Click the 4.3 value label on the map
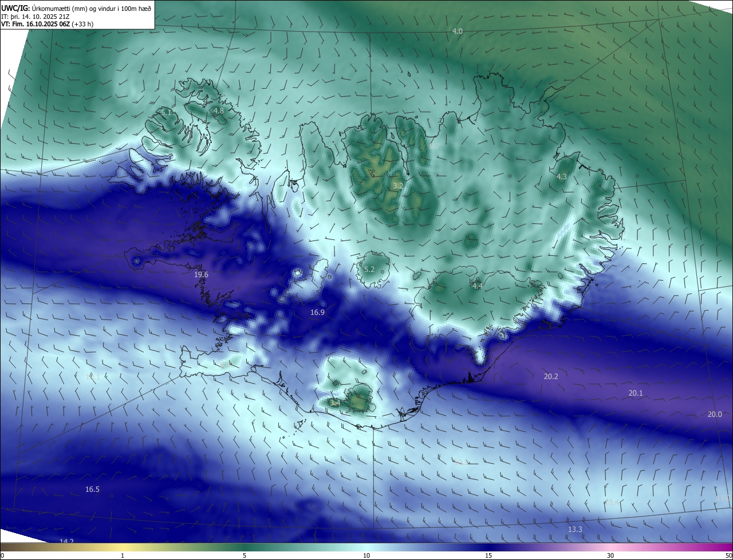 point(562,176)
